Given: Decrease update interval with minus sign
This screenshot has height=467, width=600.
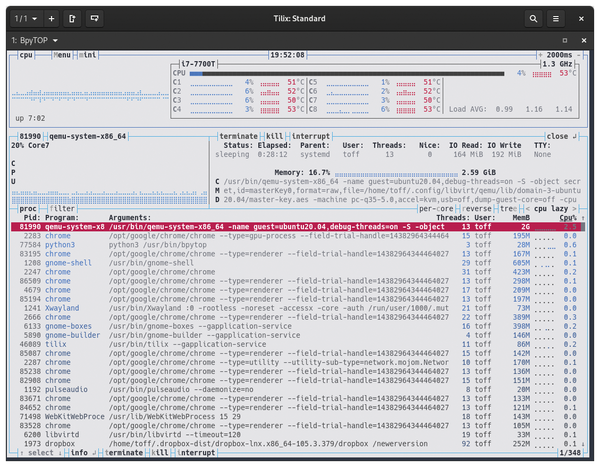Looking at the screenshot, I should 579,55.
